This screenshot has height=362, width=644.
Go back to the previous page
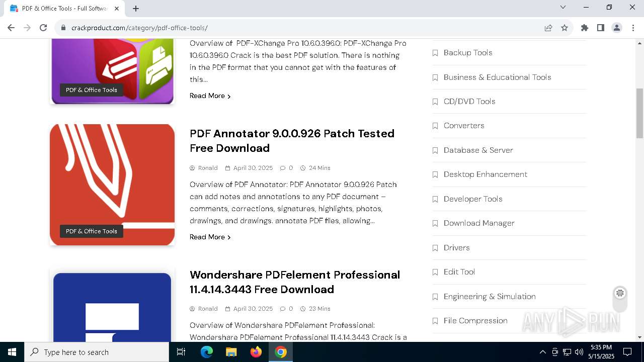[x=11, y=28]
